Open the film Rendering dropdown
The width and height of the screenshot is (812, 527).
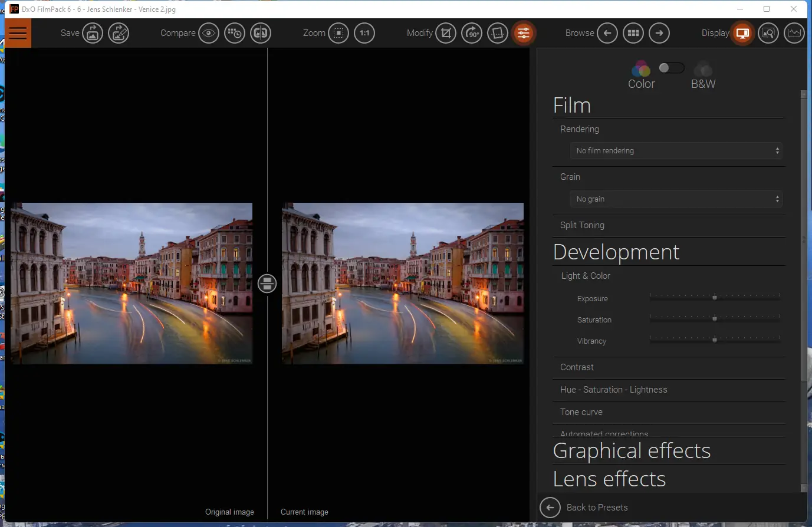(x=676, y=151)
